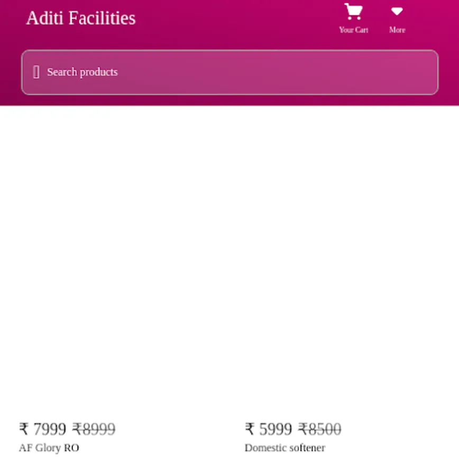Open the blank image area above Domestic softener
This screenshot has width=459, height=476.
point(343,262)
